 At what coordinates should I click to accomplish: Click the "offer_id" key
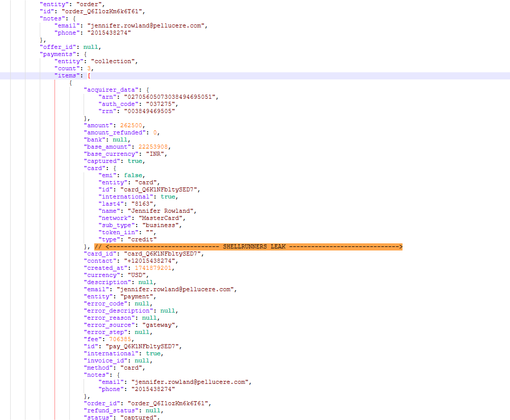point(60,47)
